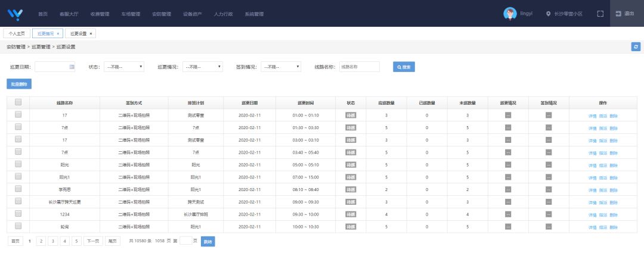This screenshot has width=644, height=253.
Task: Click the 退出 logout button
Action: point(627,14)
